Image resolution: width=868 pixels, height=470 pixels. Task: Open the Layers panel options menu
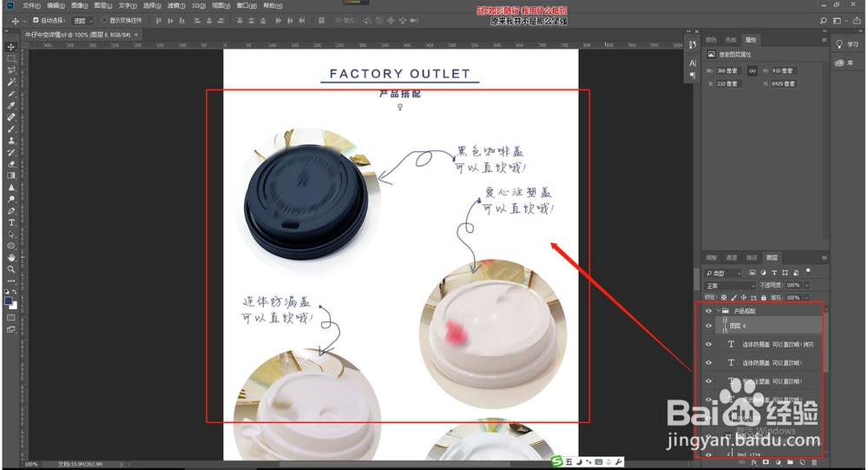pyautogui.click(x=824, y=258)
